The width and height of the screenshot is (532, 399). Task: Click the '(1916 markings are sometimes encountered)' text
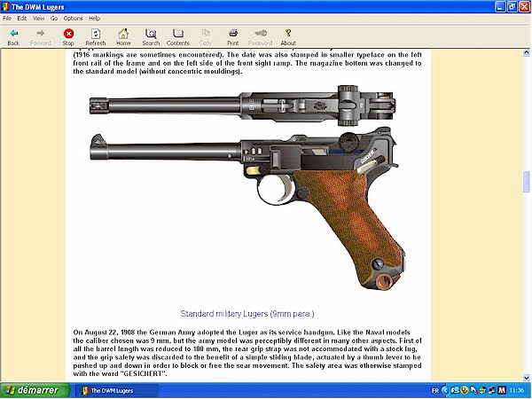pos(148,55)
